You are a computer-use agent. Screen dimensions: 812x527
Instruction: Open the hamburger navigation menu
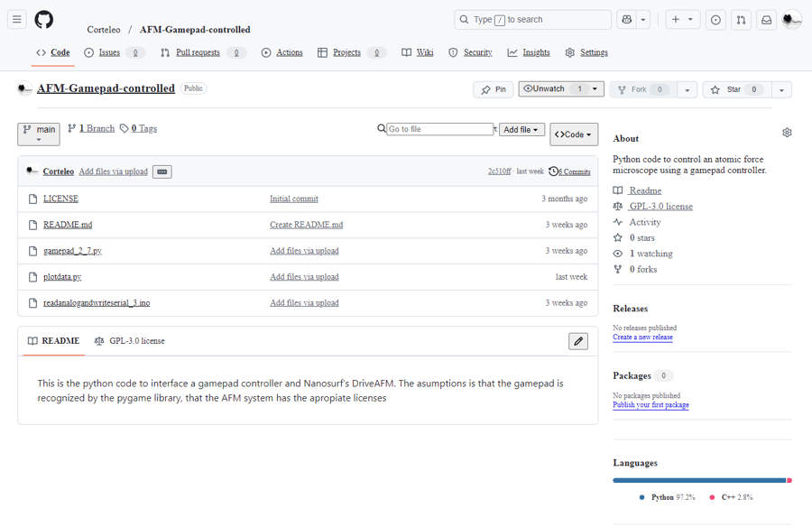(16, 20)
